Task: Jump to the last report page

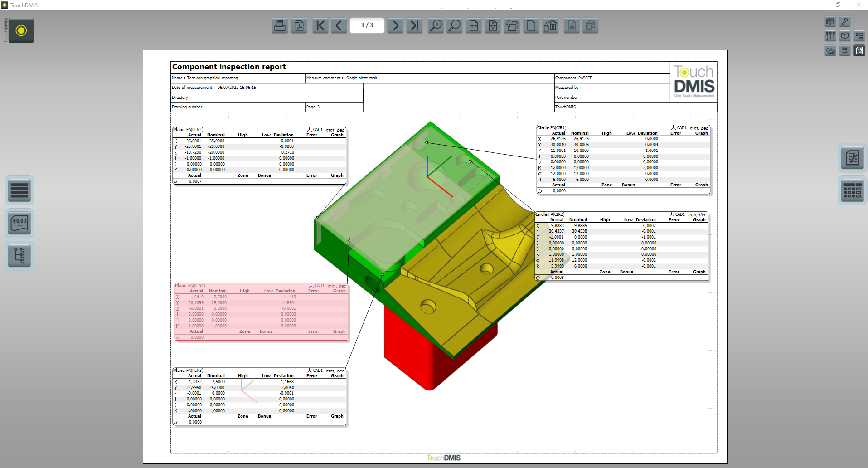Action: pyautogui.click(x=414, y=26)
